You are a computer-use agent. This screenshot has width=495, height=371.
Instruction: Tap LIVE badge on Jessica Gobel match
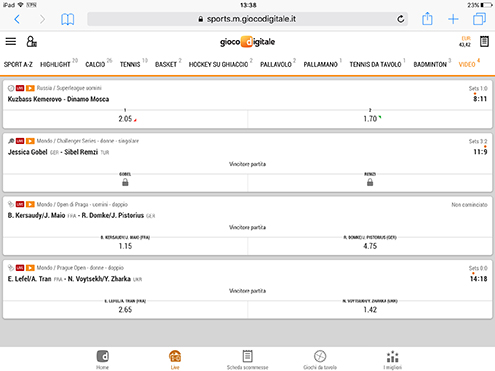pos(20,141)
